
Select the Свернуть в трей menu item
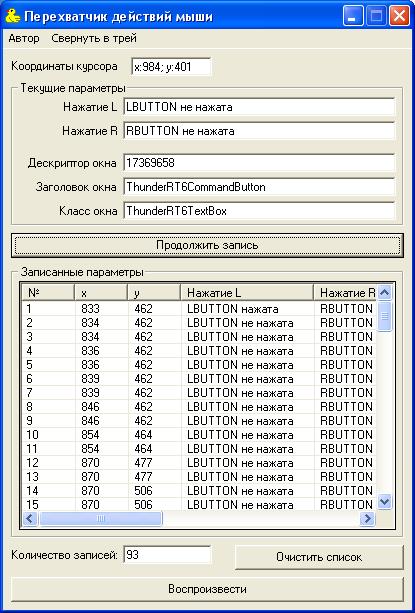[94, 38]
